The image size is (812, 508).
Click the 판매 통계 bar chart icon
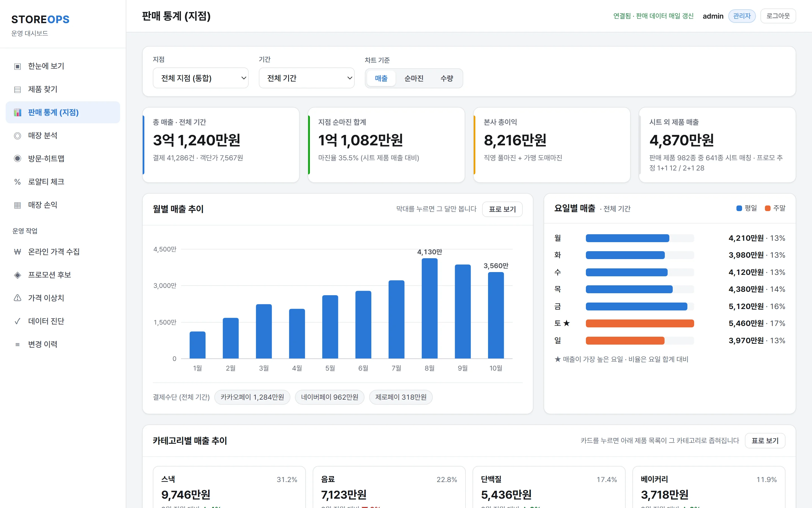[17, 113]
